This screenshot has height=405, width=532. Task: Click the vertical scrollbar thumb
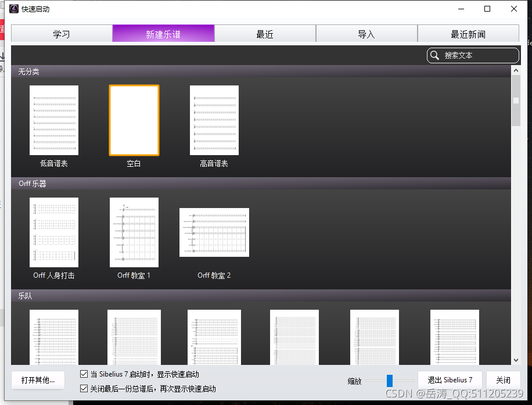[516, 101]
